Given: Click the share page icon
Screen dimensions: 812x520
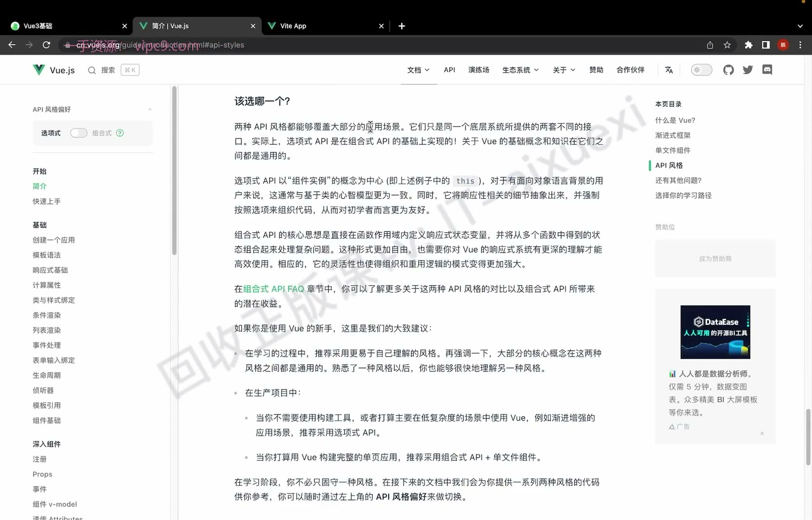Looking at the screenshot, I should (x=710, y=45).
